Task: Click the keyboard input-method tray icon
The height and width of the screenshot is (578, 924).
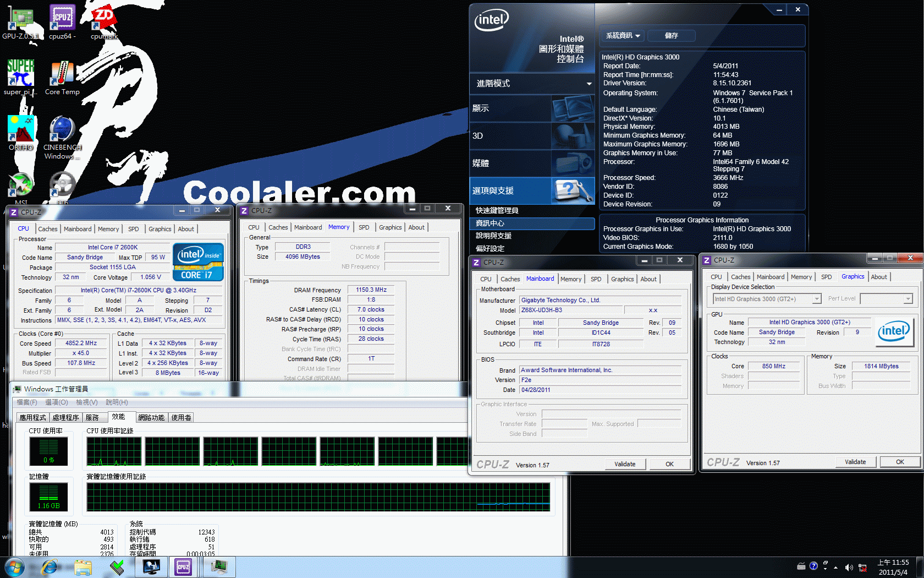Action: pos(801,566)
